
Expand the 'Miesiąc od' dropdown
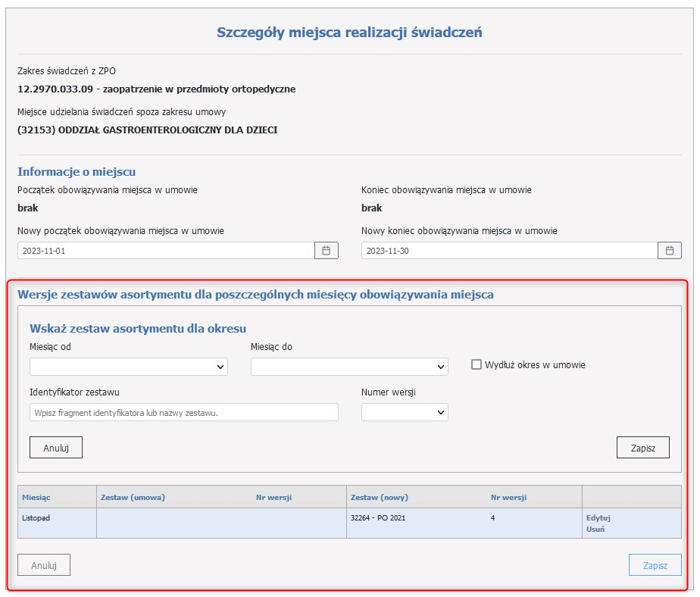pos(129,367)
